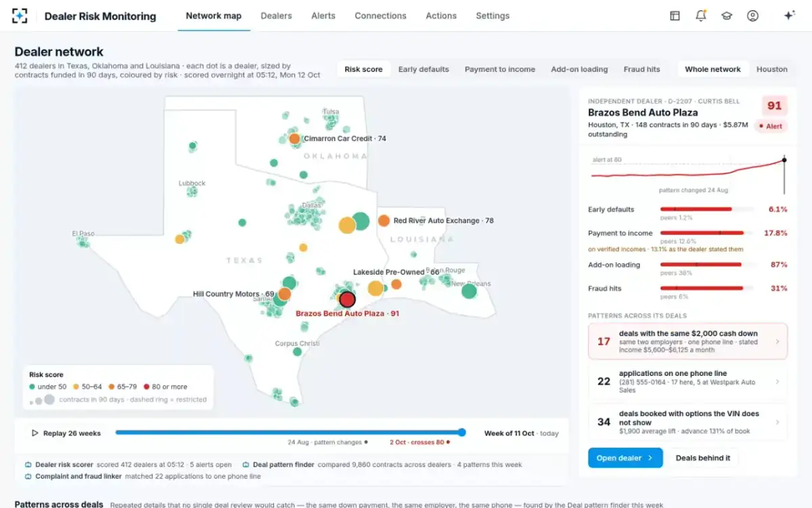Click the 91 risk score badge

click(774, 106)
